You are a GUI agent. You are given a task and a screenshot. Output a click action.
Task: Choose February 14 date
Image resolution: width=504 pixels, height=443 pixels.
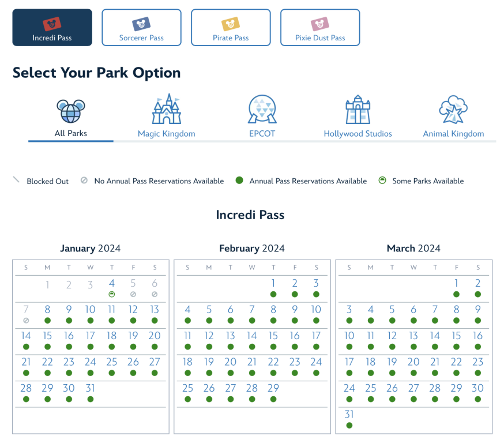(x=252, y=336)
